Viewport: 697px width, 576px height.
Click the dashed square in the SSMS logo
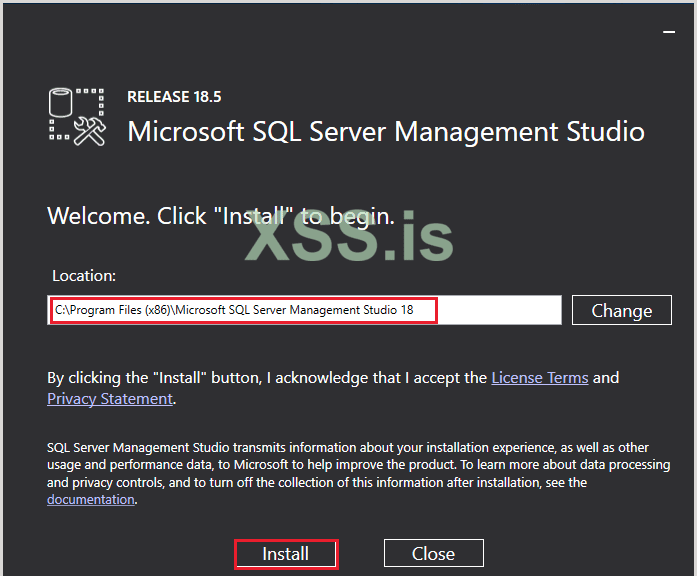(x=92, y=101)
